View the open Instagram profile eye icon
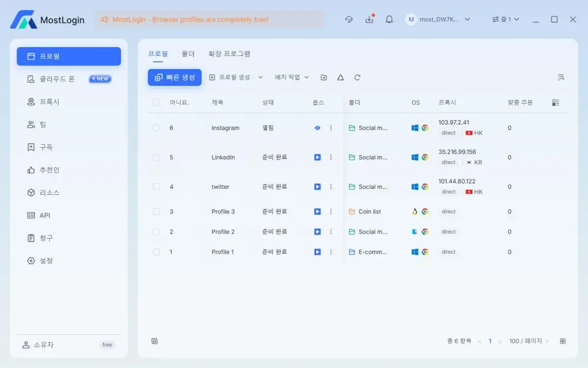The height and width of the screenshot is (368, 588). point(318,128)
